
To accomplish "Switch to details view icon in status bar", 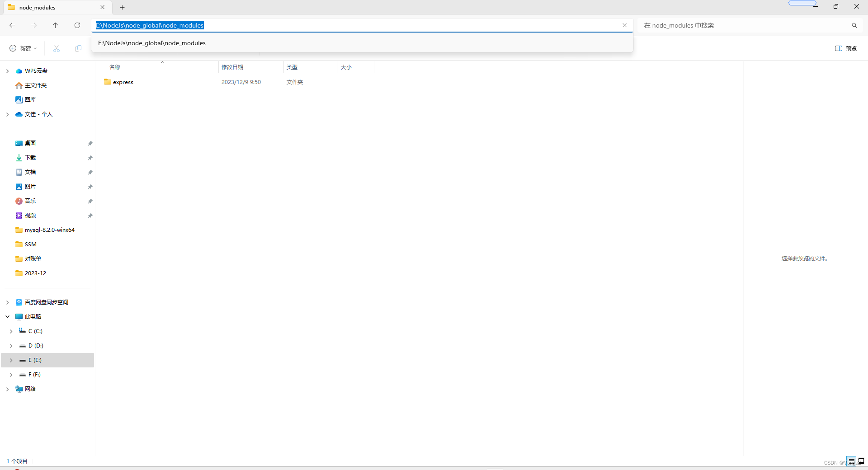I will [x=851, y=461].
